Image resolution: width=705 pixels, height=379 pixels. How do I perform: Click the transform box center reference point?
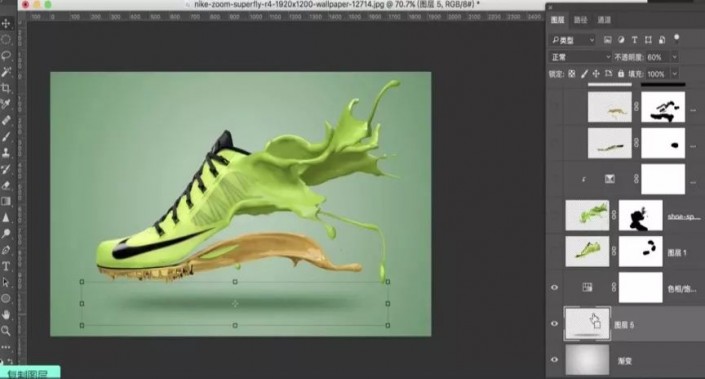coord(235,303)
